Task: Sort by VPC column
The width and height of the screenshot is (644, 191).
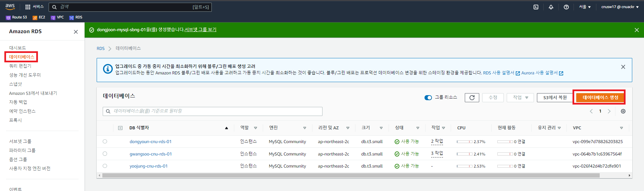Action: pyautogui.click(x=622, y=128)
